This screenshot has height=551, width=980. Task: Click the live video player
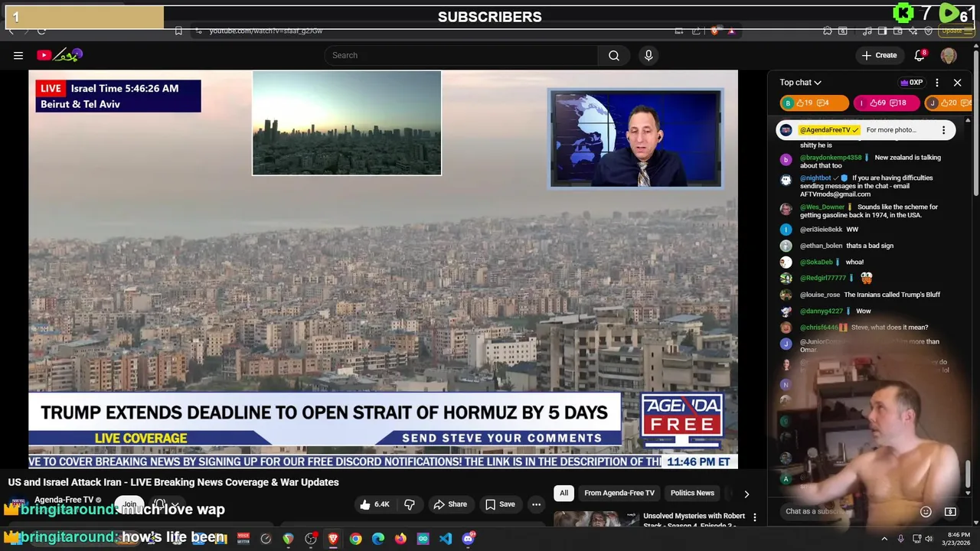[x=383, y=269]
